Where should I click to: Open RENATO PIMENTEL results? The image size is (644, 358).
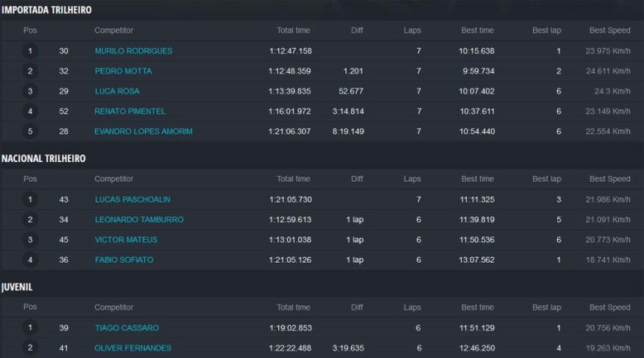coord(130,111)
